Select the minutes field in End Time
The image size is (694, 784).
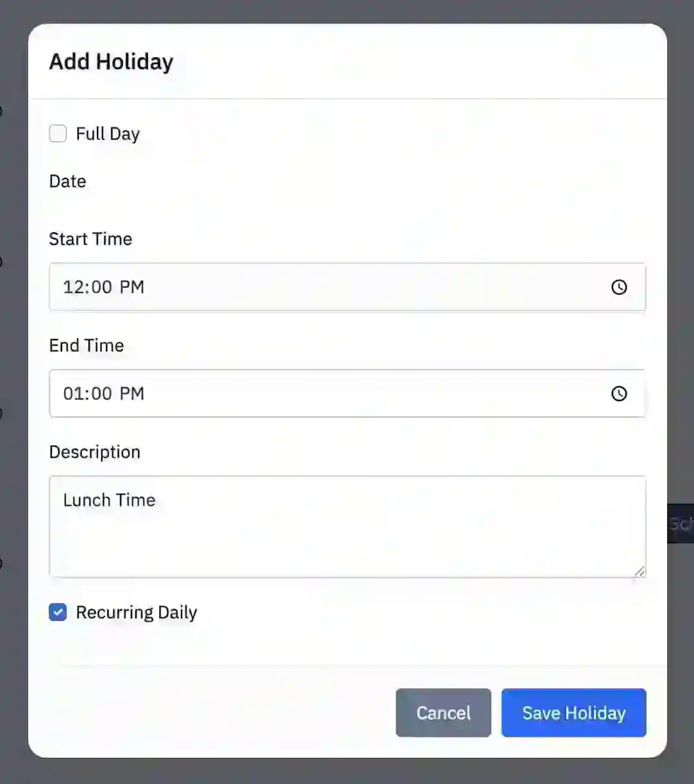coord(101,393)
